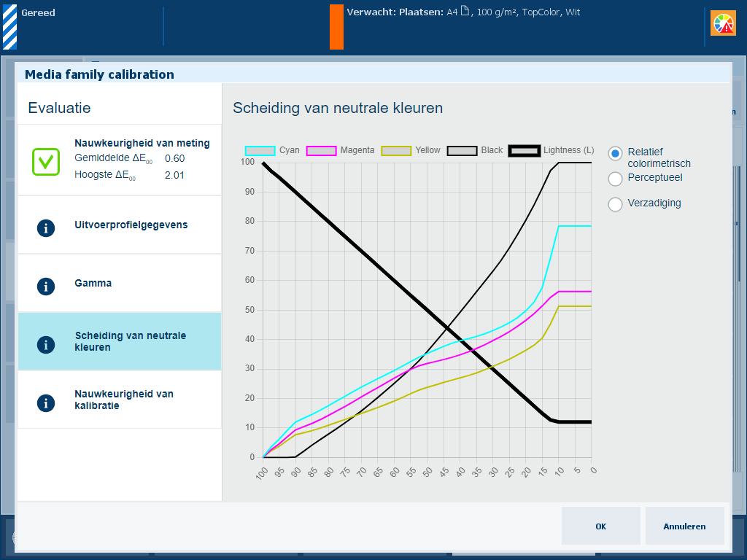The height and width of the screenshot is (560, 747).
Task: Toggle the Lightness (L) series in the legend
Action: [551, 150]
